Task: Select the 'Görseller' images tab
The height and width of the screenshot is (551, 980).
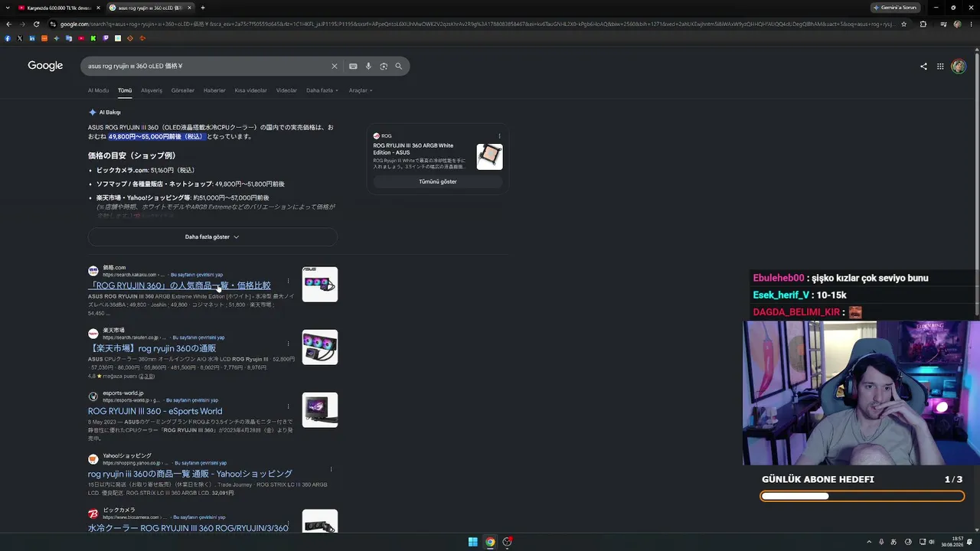Action: [183, 90]
